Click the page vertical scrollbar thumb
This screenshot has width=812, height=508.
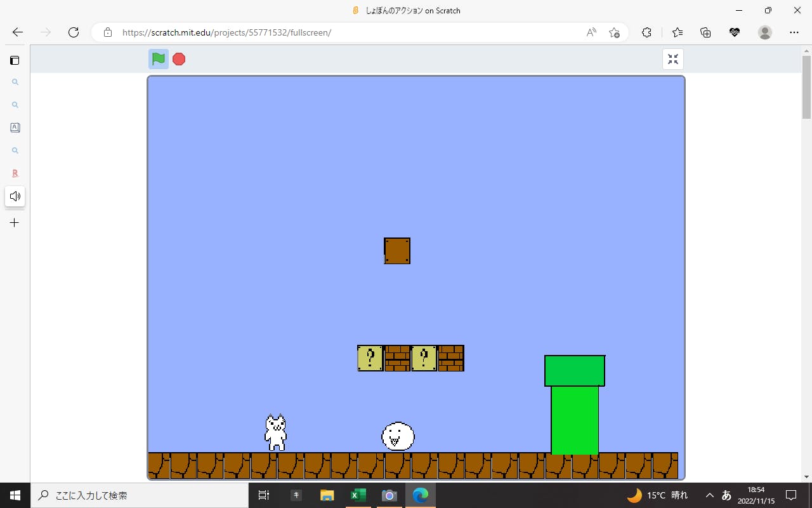pos(806,87)
